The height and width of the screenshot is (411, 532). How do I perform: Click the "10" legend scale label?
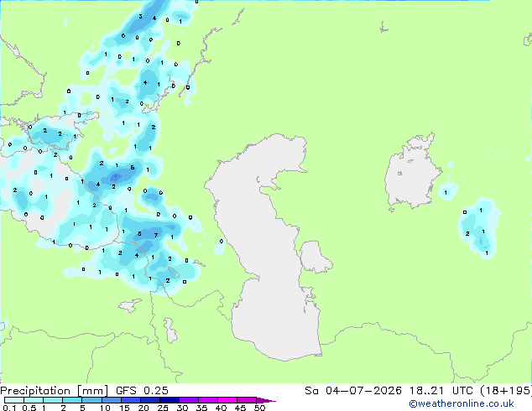pyautogui.click(x=105, y=408)
